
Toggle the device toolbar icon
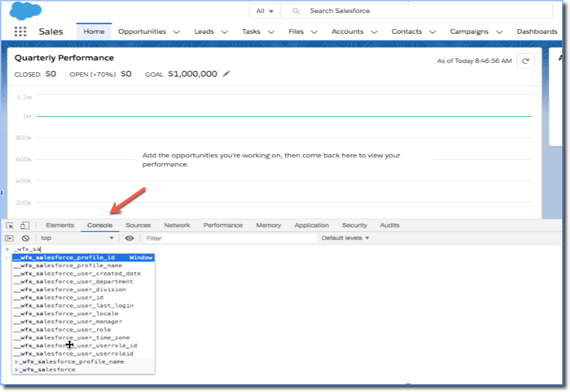(x=25, y=225)
